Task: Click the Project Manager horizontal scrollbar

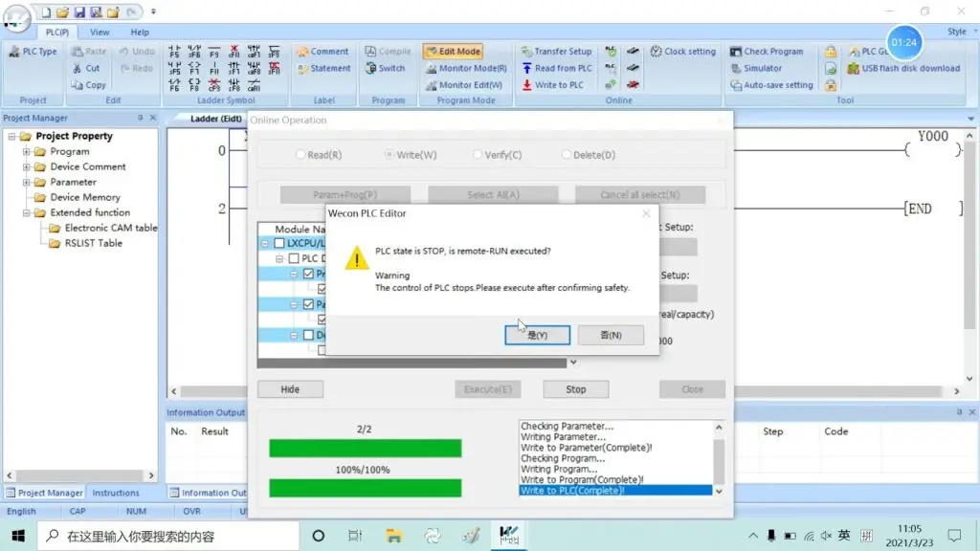Action: coord(80,475)
